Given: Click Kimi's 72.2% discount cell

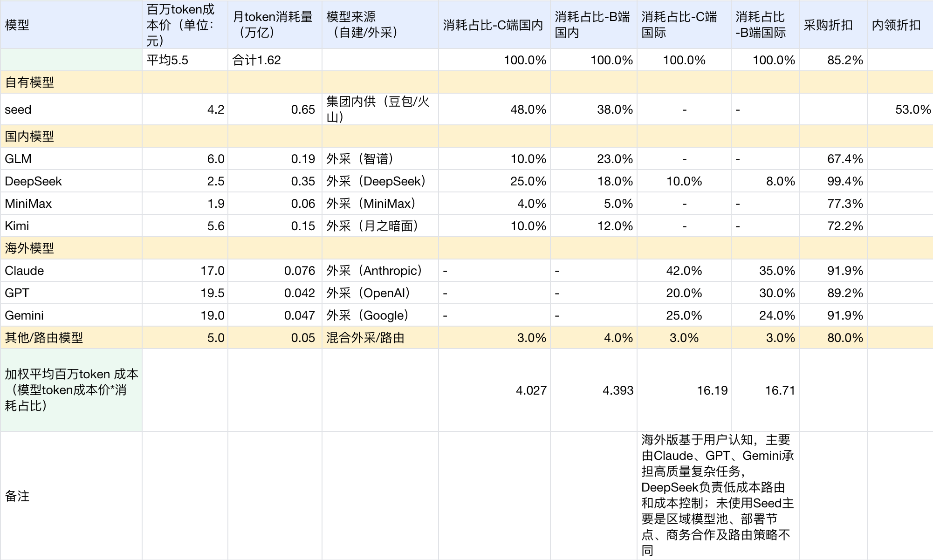Looking at the screenshot, I should [x=833, y=226].
